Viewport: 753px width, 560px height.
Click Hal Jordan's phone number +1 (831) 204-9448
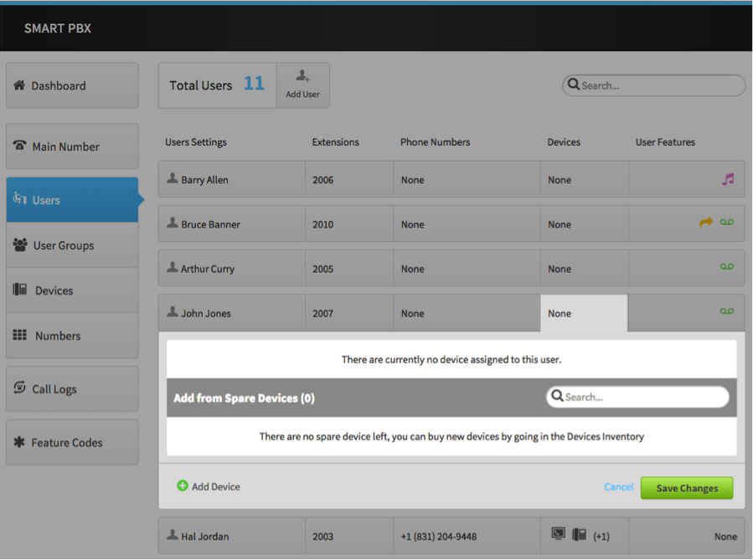click(x=439, y=537)
